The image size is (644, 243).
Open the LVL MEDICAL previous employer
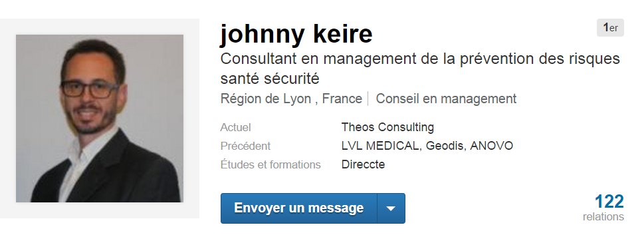[380, 146]
